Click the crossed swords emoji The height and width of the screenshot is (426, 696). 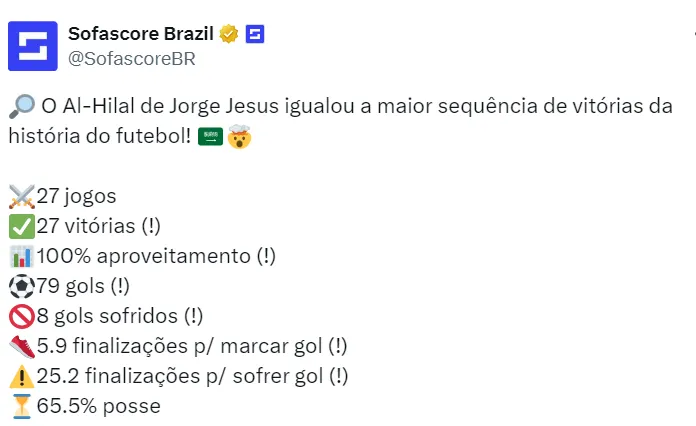(x=21, y=196)
